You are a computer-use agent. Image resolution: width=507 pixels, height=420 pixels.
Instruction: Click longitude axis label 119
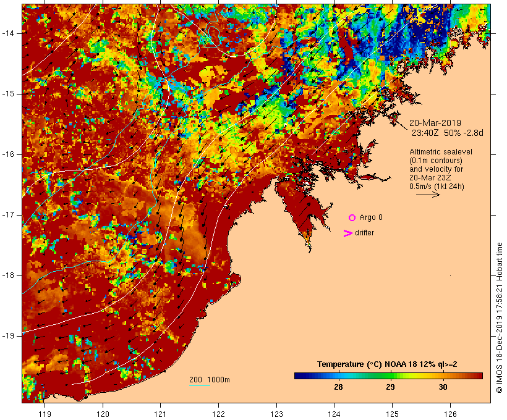pyautogui.click(x=45, y=414)
